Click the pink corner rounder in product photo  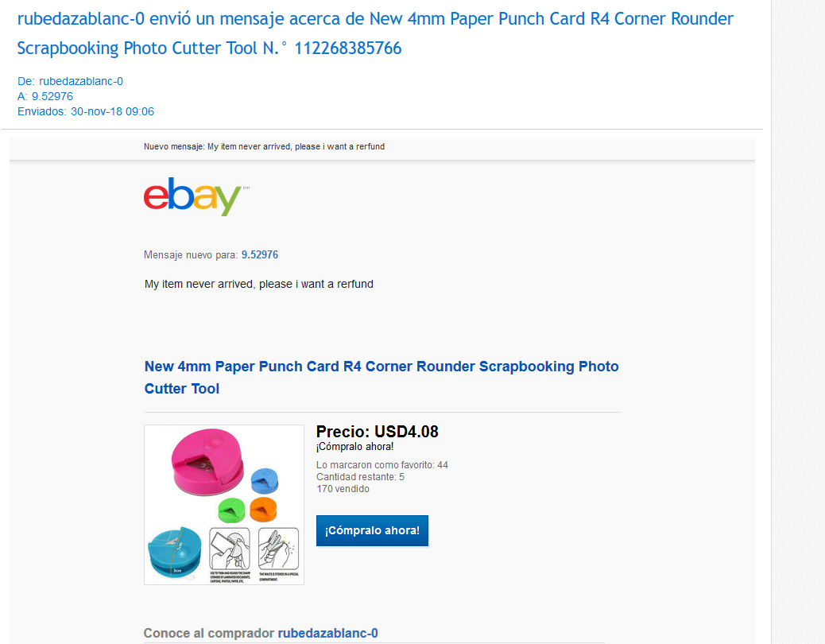[x=205, y=464]
